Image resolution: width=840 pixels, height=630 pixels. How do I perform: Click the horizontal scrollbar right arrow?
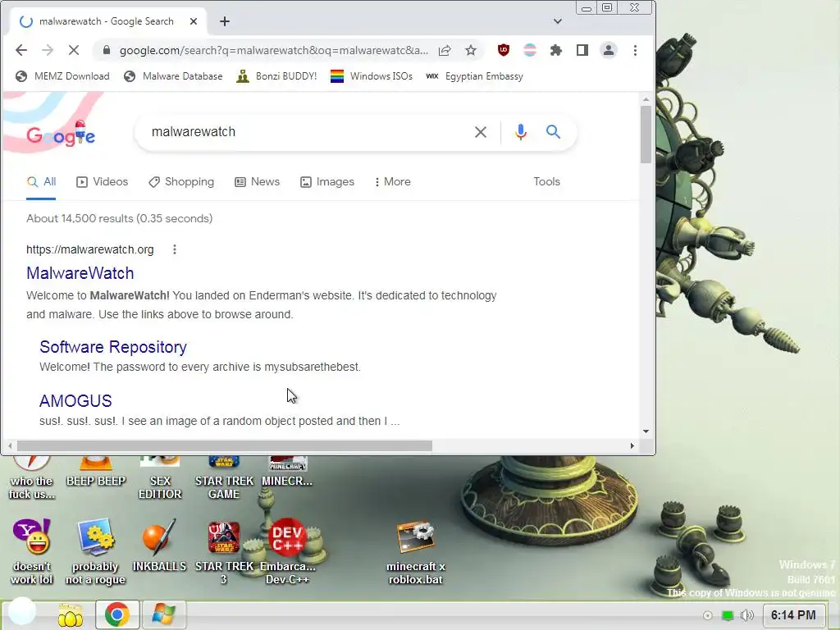click(632, 445)
